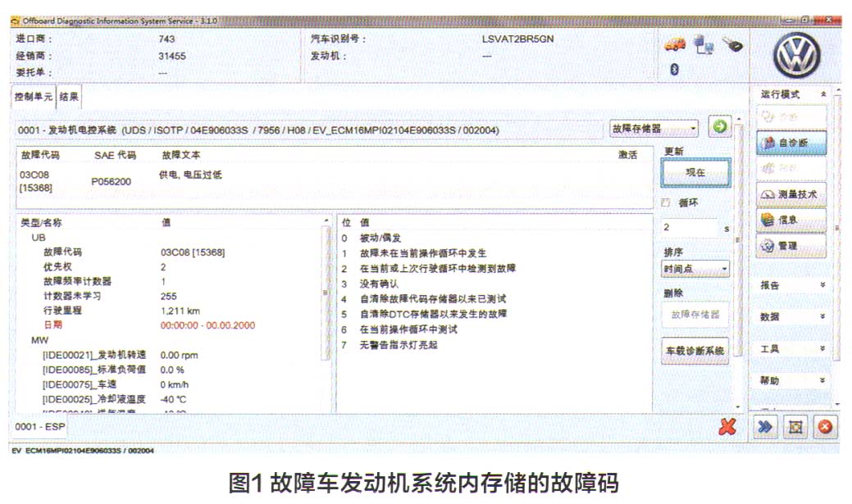Click the greyed first mode button under 运行模式
The image size is (852, 504).
tap(791, 116)
